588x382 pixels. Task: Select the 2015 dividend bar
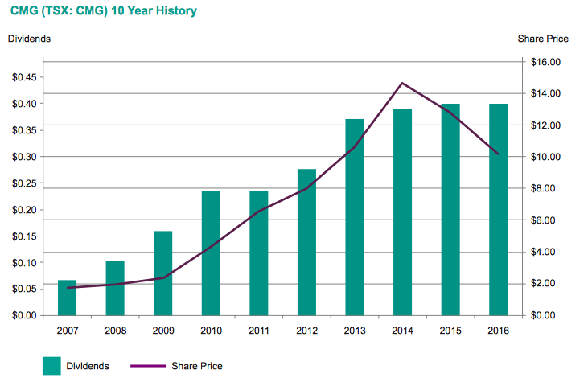click(450, 210)
